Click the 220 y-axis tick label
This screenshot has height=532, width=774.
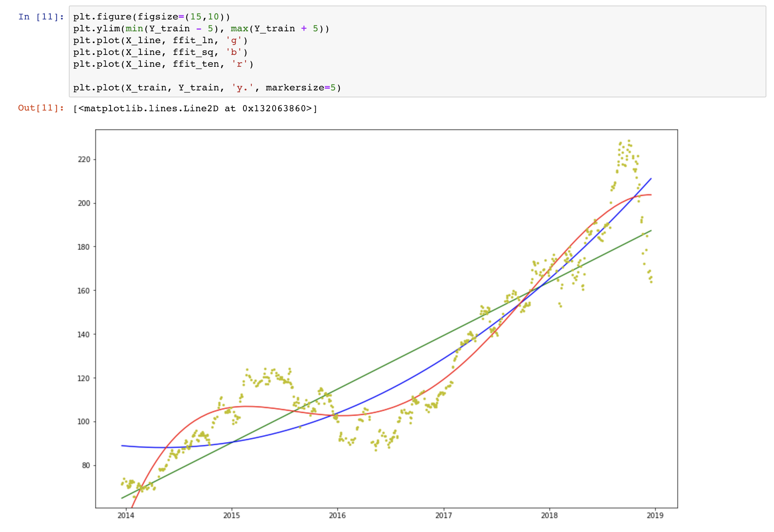[84, 159]
